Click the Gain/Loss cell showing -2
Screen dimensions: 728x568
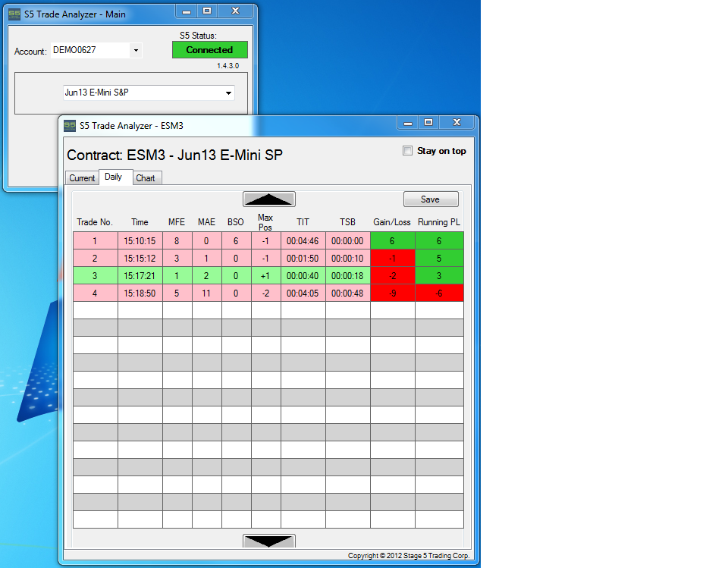pyautogui.click(x=392, y=276)
